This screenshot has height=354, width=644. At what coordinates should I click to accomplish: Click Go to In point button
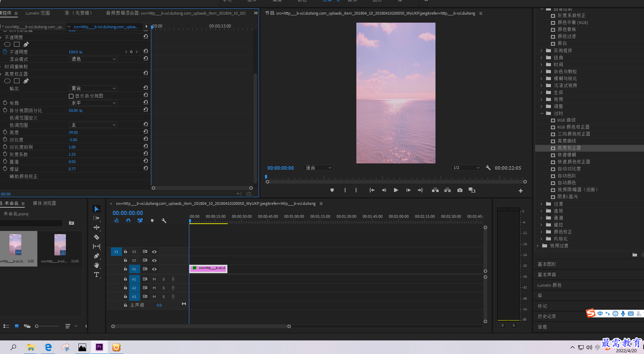click(372, 190)
